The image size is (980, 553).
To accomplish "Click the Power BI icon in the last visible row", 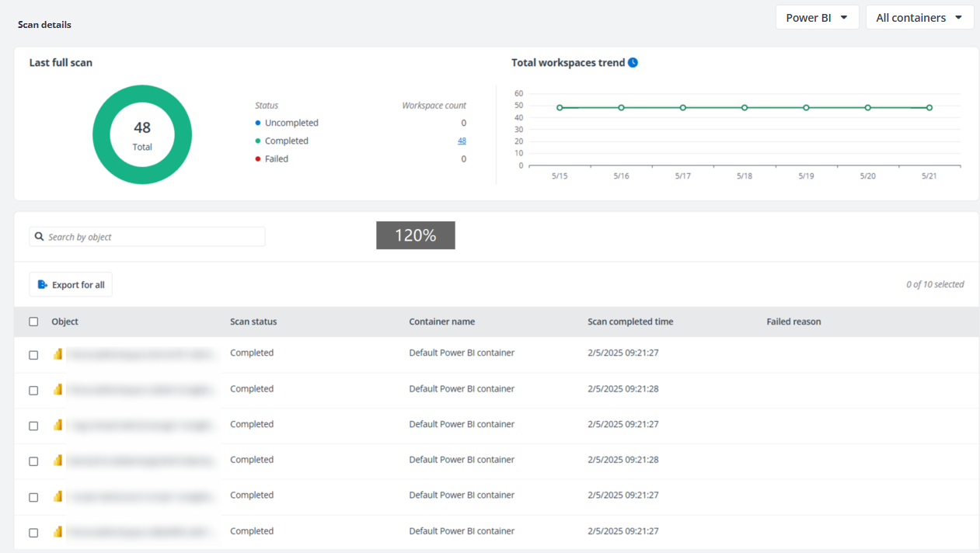I will coord(58,532).
